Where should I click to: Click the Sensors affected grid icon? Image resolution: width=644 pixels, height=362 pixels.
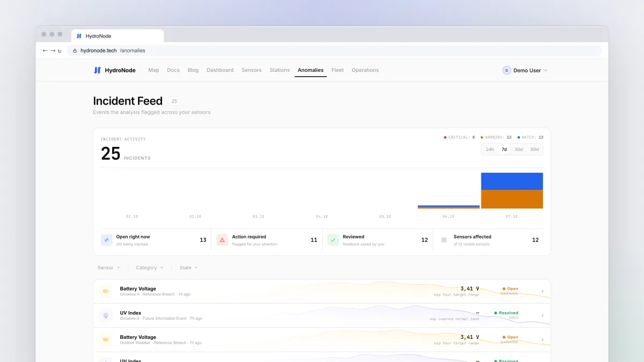tap(444, 240)
